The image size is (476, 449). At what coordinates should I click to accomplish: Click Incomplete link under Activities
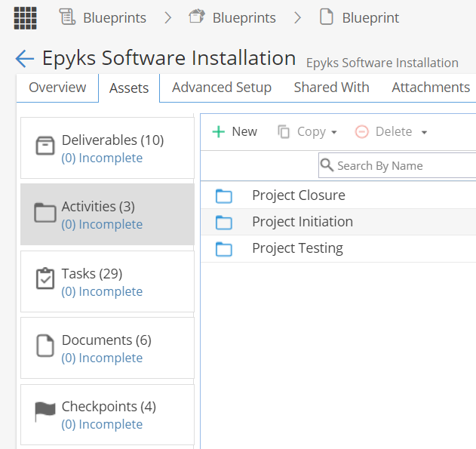[102, 225]
